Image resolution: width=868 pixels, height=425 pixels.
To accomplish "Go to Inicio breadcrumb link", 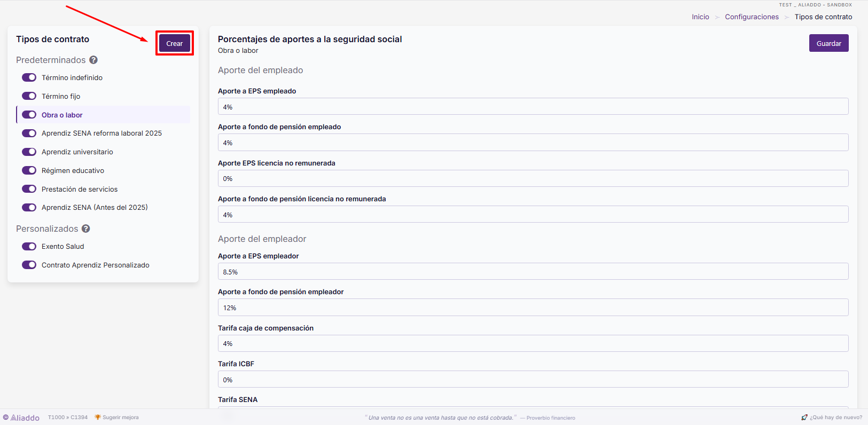I will pos(701,17).
